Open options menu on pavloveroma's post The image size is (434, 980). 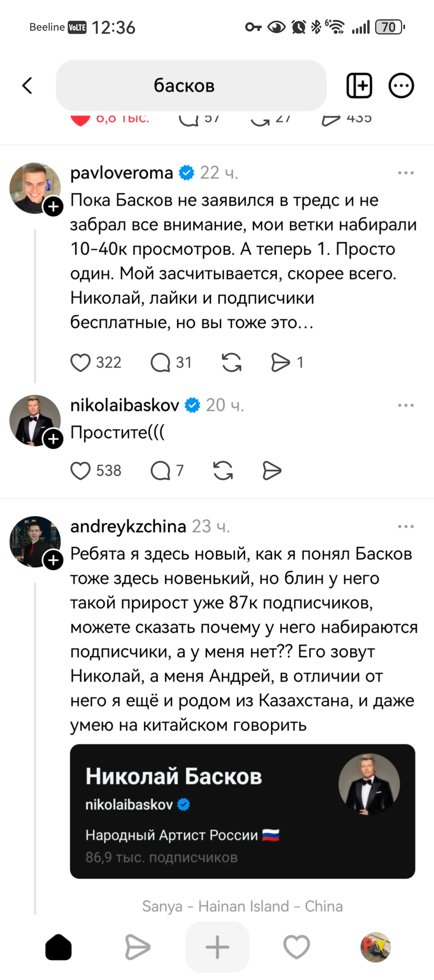coord(406,172)
